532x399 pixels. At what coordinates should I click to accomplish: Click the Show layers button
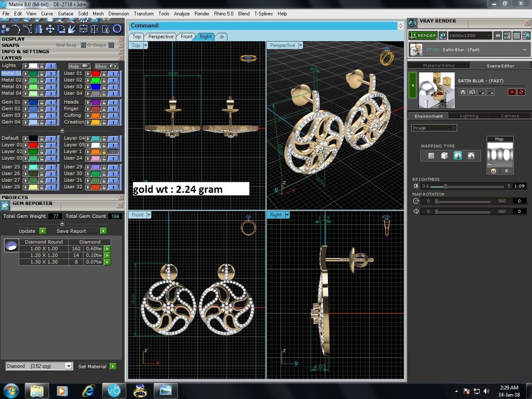pyautogui.click(x=106, y=66)
